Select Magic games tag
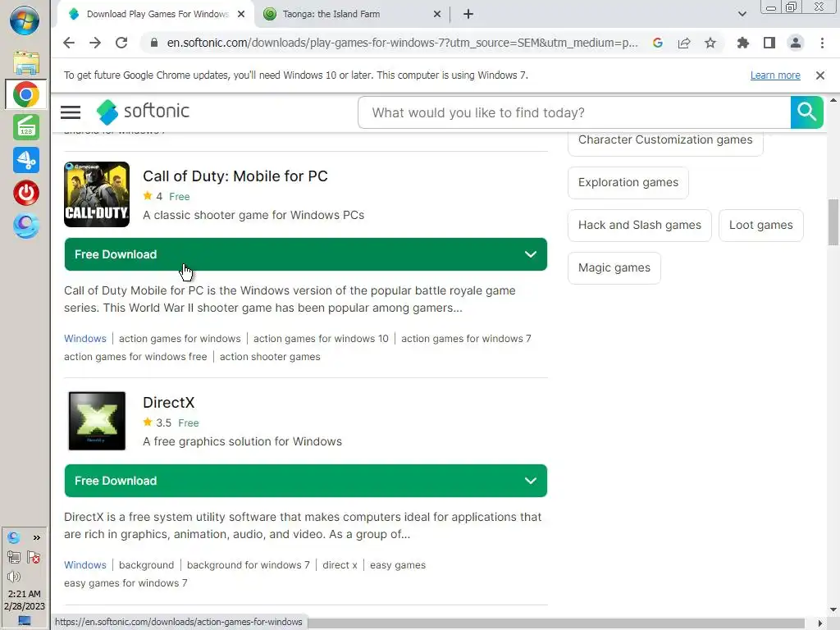 point(614,268)
